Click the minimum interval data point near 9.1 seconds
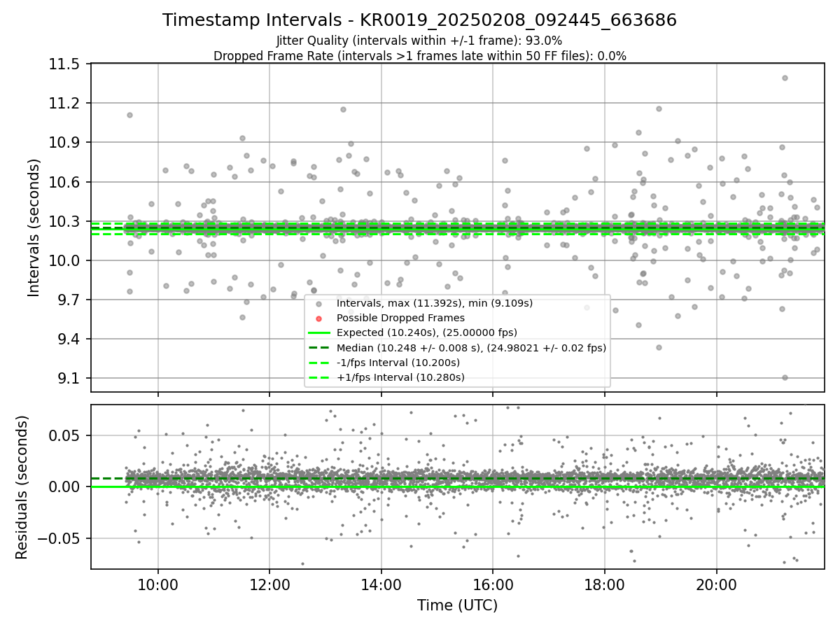Screen dimensions: 840x630 pyautogui.click(x=785, y=377)
